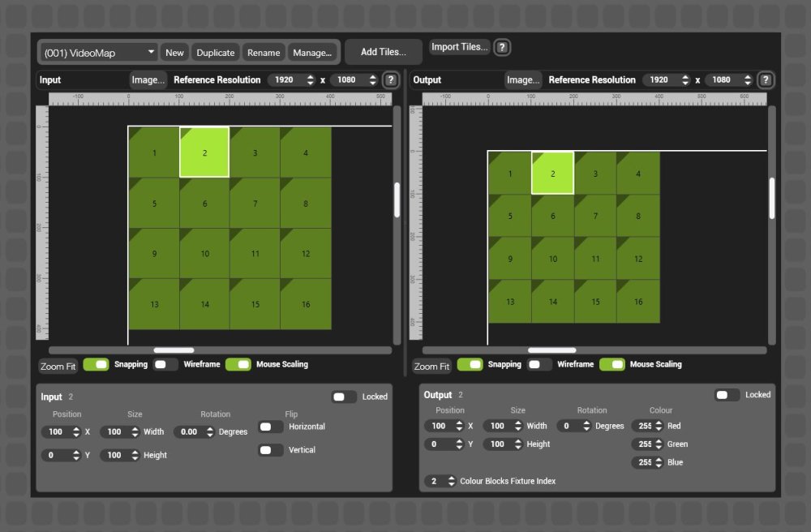
Task: Adjust Output reference width 1920 stepper
Action: 685,80
